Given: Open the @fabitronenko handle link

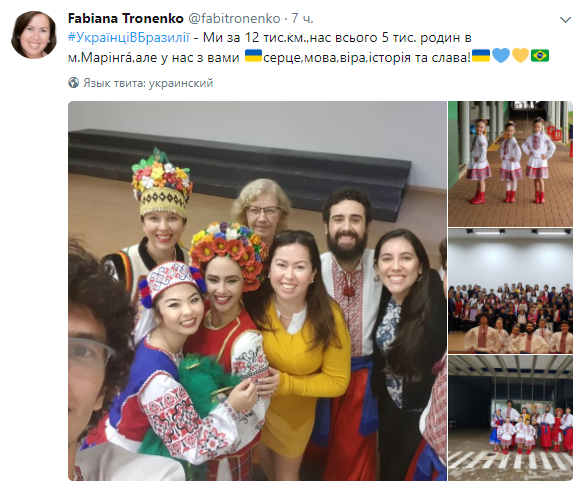Looking at the screenshot, I should (x=234, y=18).
